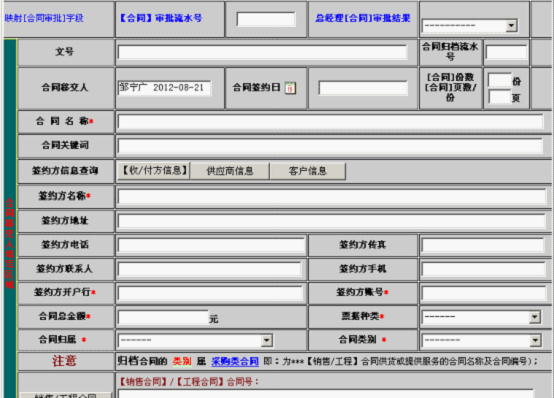Click the 供应商信息 button
This screenshot has width=554, height=398.
tap(230, 171)
